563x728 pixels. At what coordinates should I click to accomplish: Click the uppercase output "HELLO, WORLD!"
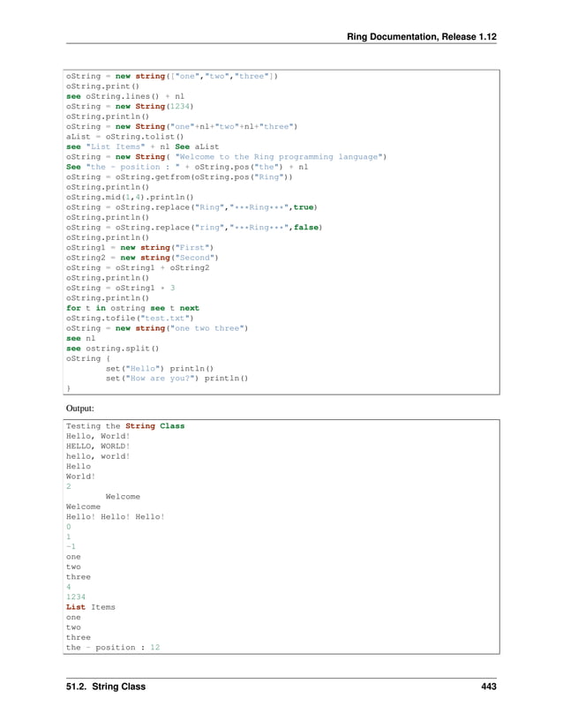point(98,447)
